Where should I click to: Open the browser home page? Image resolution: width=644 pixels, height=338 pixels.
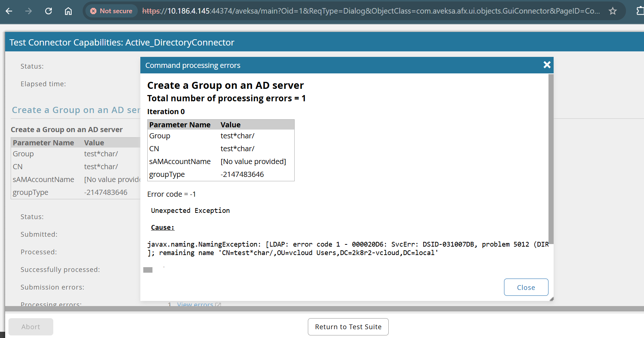click(x=68, y=11)
